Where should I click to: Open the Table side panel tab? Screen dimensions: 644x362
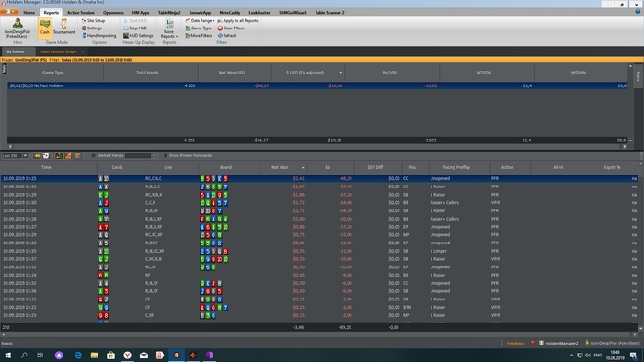pos(638,76)
